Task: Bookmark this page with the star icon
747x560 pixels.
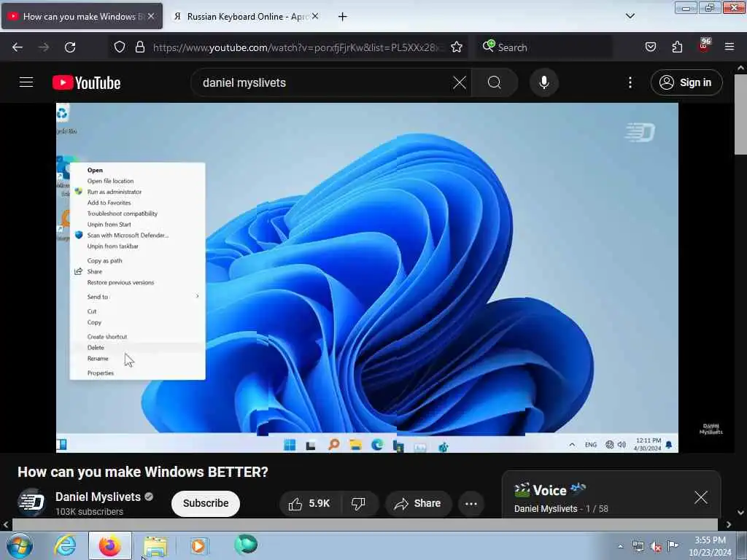Action: 457,47
